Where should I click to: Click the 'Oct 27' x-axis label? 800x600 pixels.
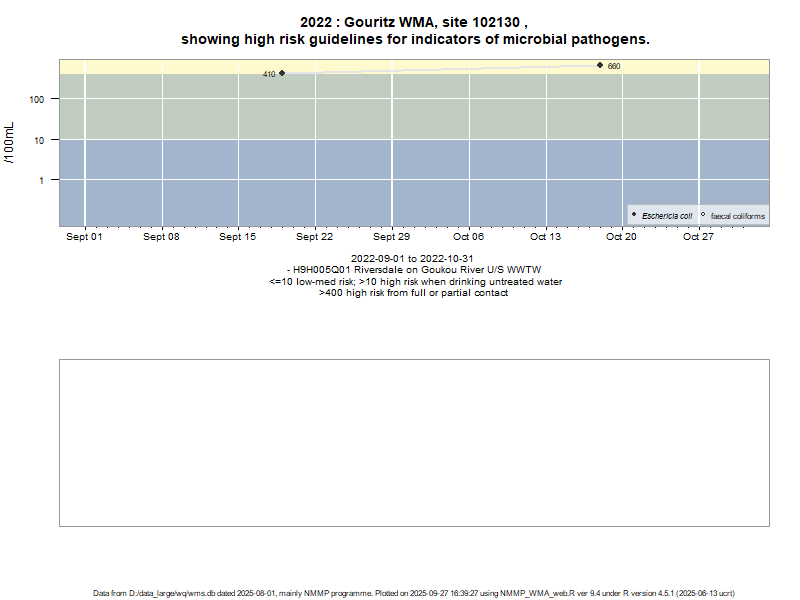[698, 237]
